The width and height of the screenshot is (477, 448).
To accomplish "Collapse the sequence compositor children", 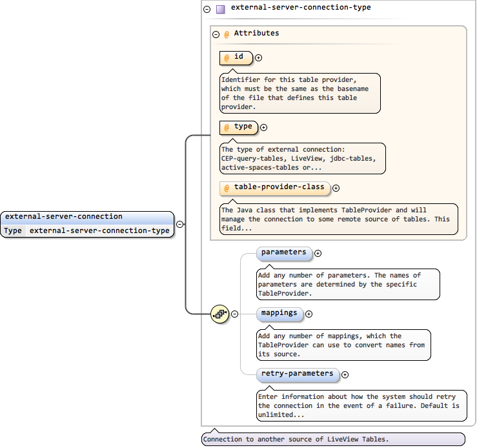I will [234, 314].
